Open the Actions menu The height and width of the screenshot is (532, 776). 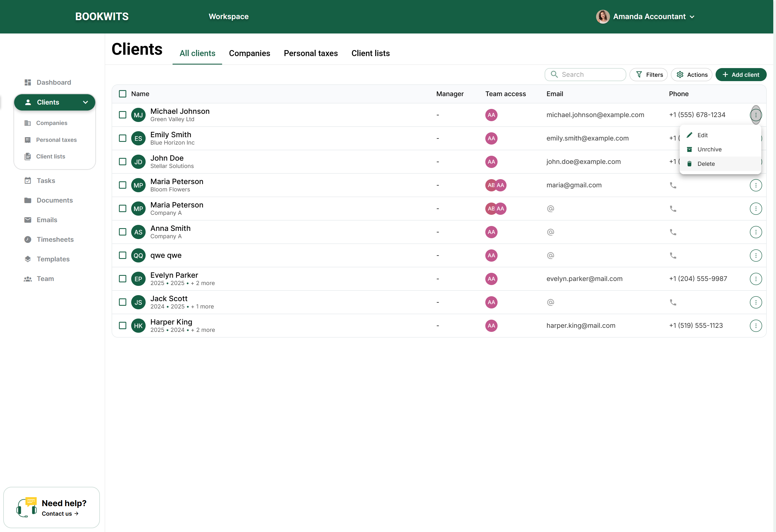coord(692,75)
